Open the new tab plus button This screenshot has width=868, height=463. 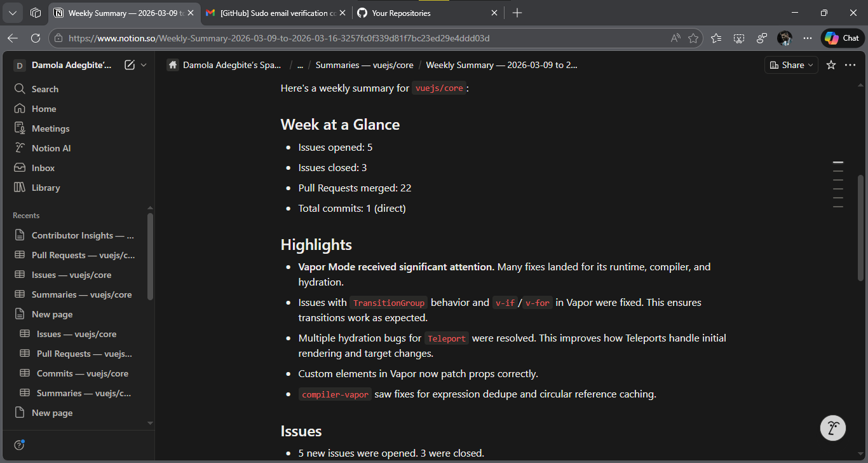click(517, 13)
